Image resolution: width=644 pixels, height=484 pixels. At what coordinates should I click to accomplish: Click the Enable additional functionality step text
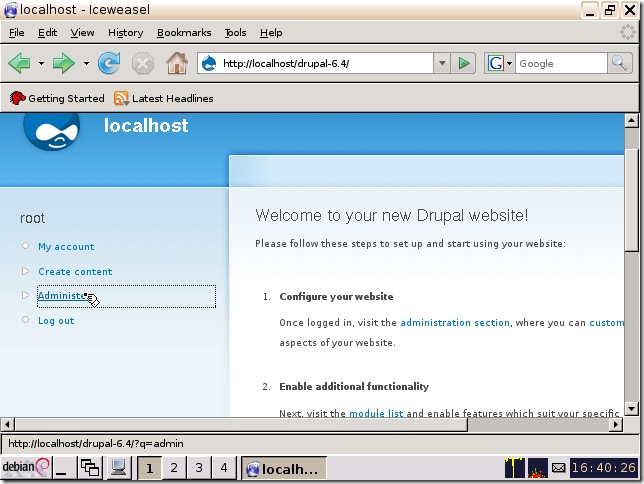354,387
